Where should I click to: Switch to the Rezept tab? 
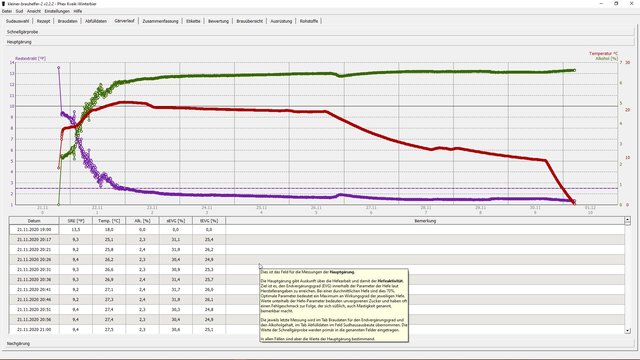[x=43, y=21]
